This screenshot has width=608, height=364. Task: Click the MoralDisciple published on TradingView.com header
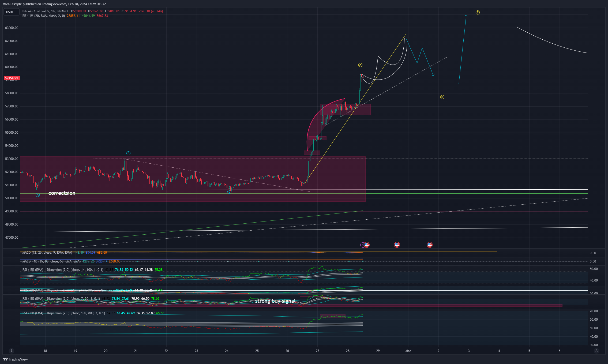[x=54, y=4]
